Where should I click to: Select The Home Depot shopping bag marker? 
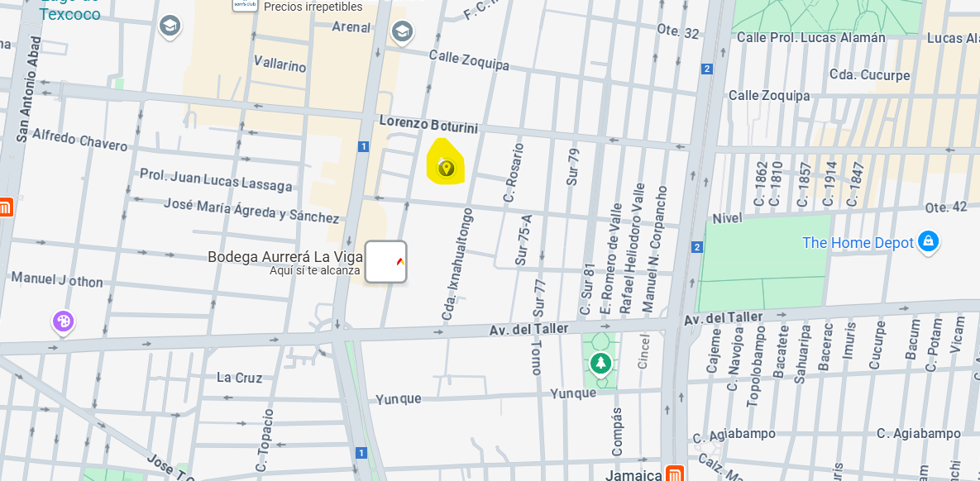929,242
